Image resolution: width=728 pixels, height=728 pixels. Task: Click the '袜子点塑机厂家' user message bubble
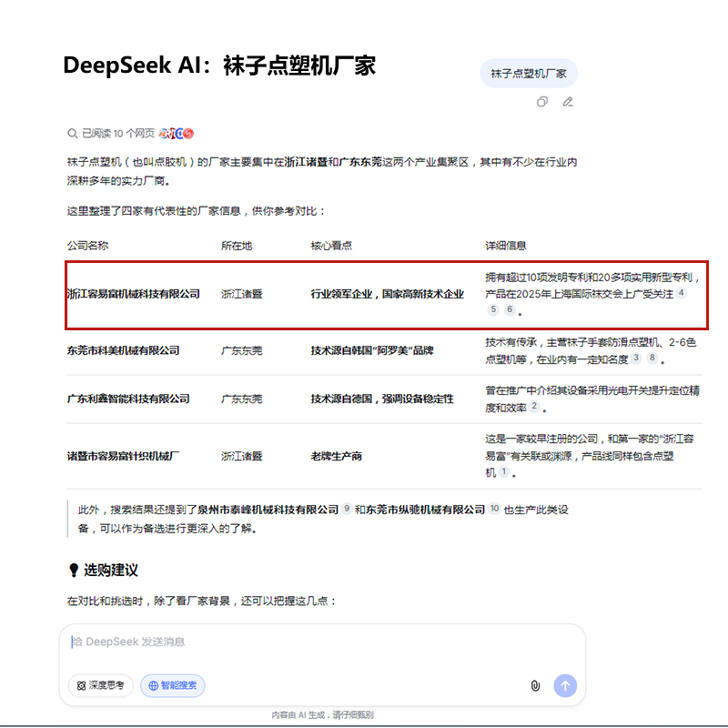point(529,74)
